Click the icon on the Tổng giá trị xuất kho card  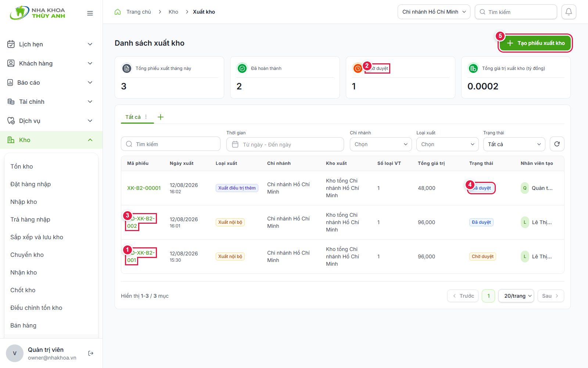click(473, 68)
